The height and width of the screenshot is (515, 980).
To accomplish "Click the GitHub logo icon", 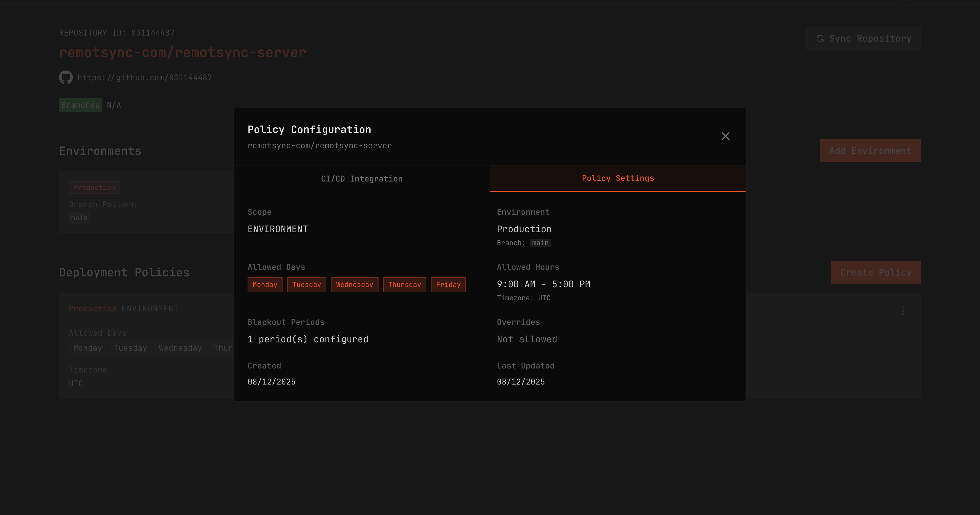I will 66,77.
